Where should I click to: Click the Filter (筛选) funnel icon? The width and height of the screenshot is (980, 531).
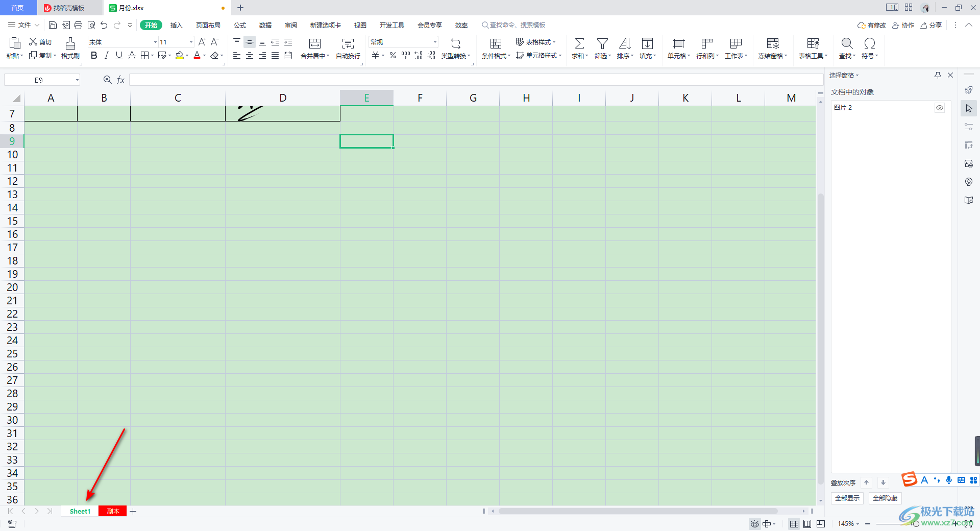pyautogui.click(x=602, y=43)
